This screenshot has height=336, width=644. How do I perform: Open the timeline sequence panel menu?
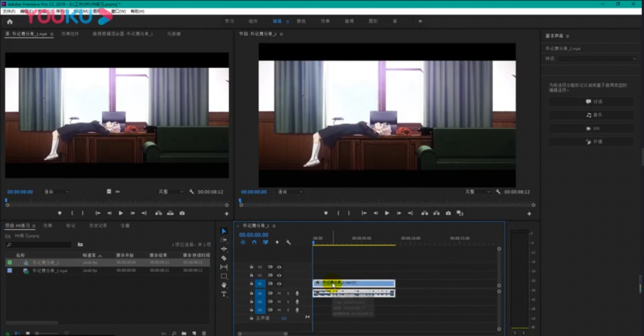274,225
